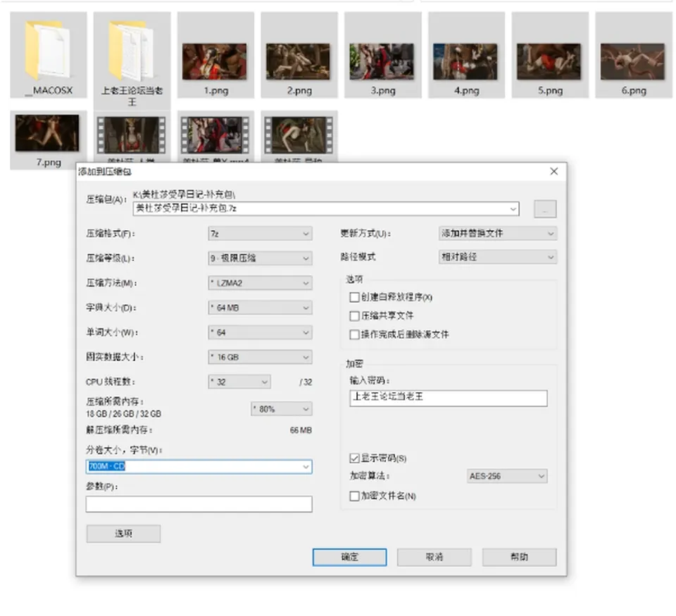Open the 压缩格式 7z dropdown
Image resolution: width=676 pixels, height=616 pixels.
pos(260,234)
